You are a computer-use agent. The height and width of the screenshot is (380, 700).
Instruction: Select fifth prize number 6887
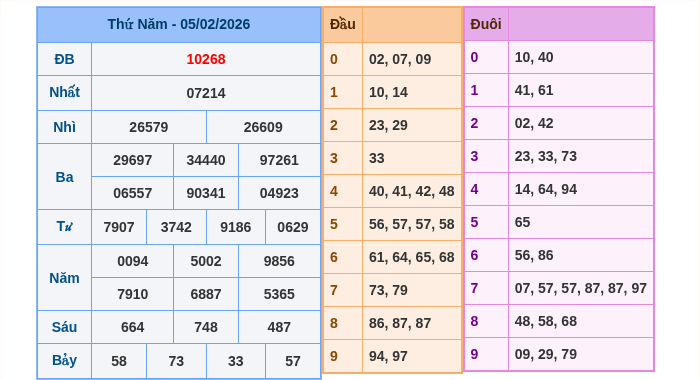206,294
